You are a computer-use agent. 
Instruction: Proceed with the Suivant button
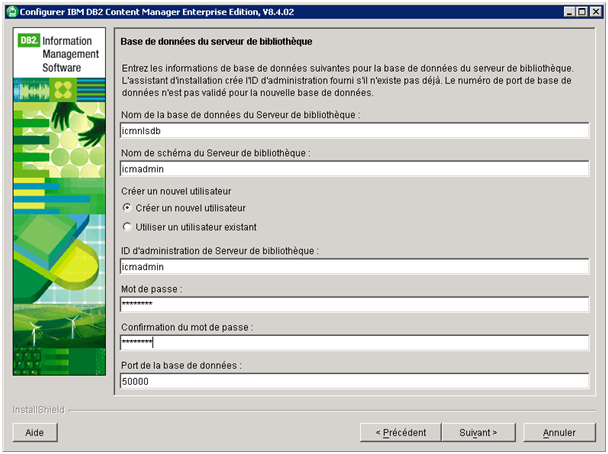478,432
